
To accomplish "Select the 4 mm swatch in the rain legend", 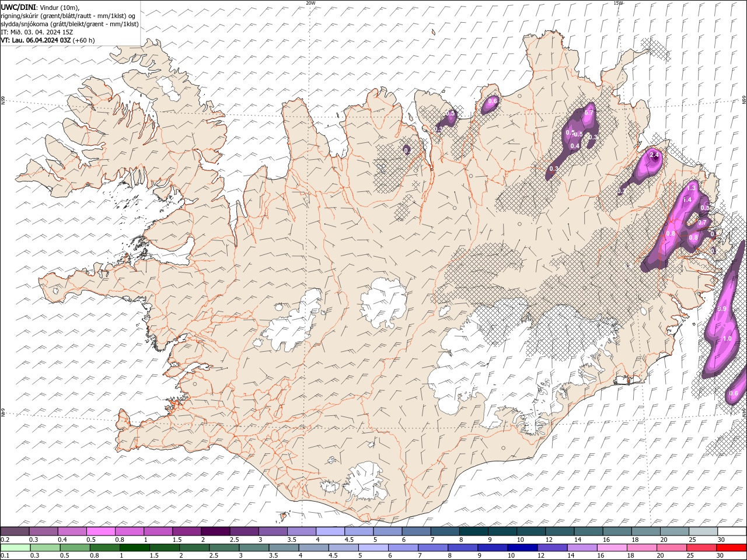I will pyautogui.click(x=313, y=547).
